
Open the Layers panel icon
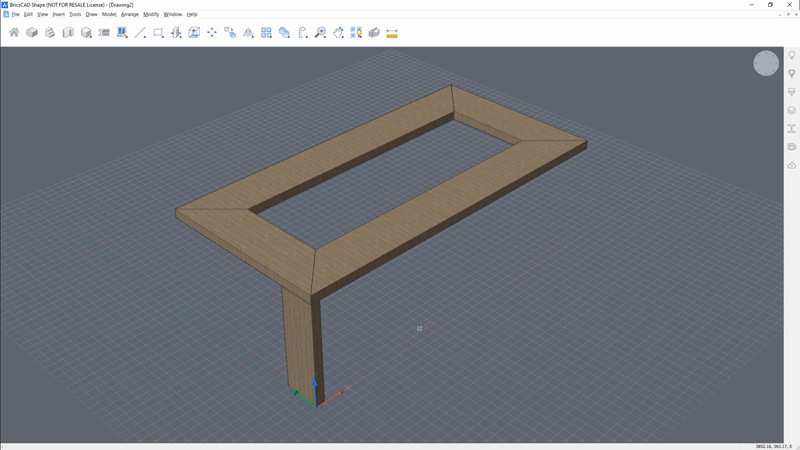[792, 110]
